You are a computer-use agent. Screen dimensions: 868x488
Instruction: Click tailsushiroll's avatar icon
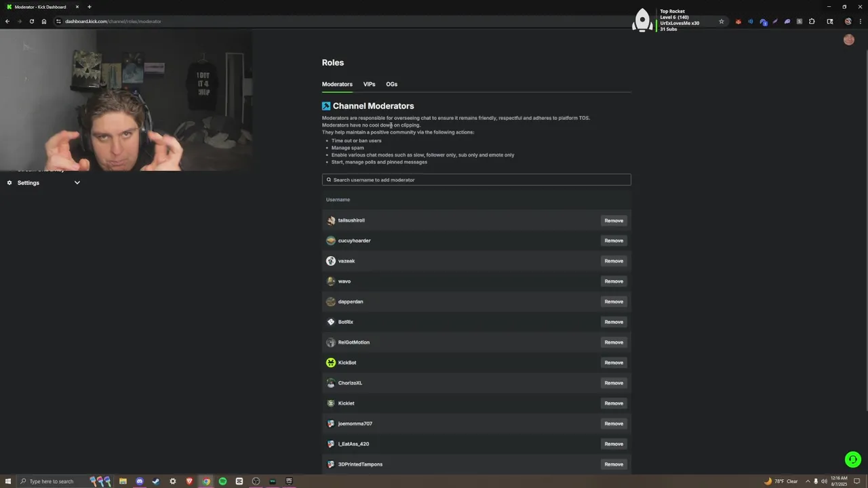click(331, 220)
